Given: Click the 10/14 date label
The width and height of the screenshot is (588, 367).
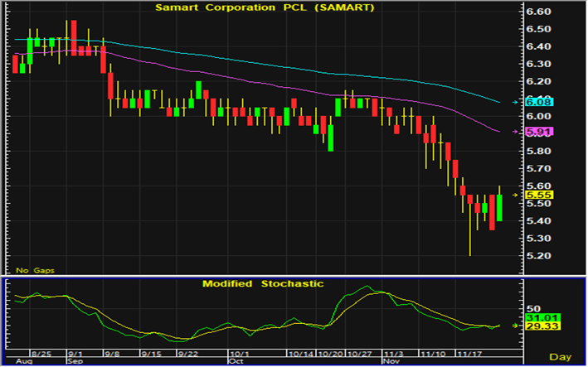Looking at the screenshot, I should [302, 354].
